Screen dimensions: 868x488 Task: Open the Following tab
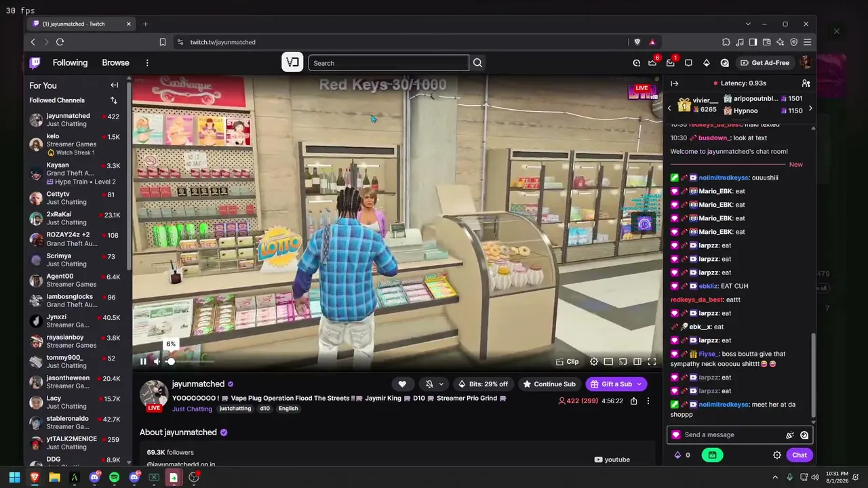click(70, 63)
